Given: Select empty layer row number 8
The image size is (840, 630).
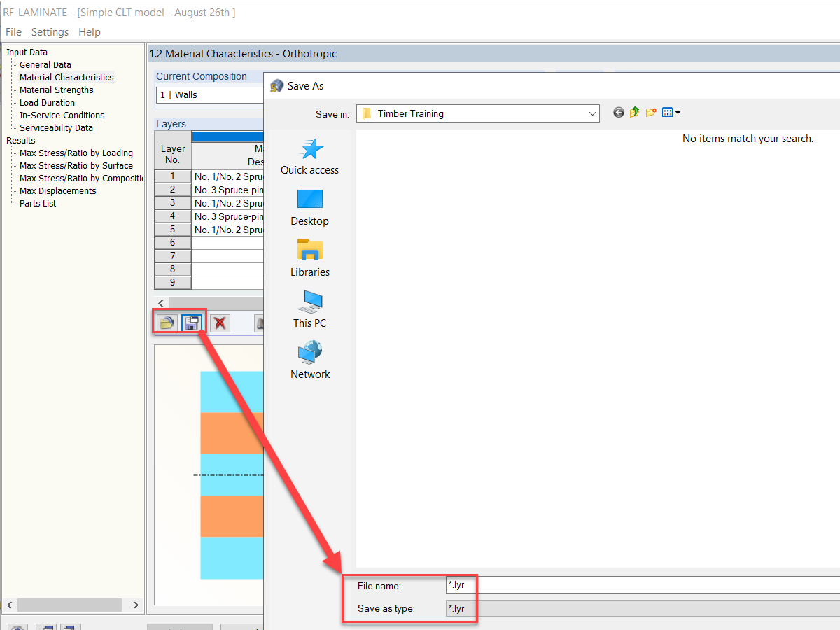Looking at the screenshot, I should 173,269.
